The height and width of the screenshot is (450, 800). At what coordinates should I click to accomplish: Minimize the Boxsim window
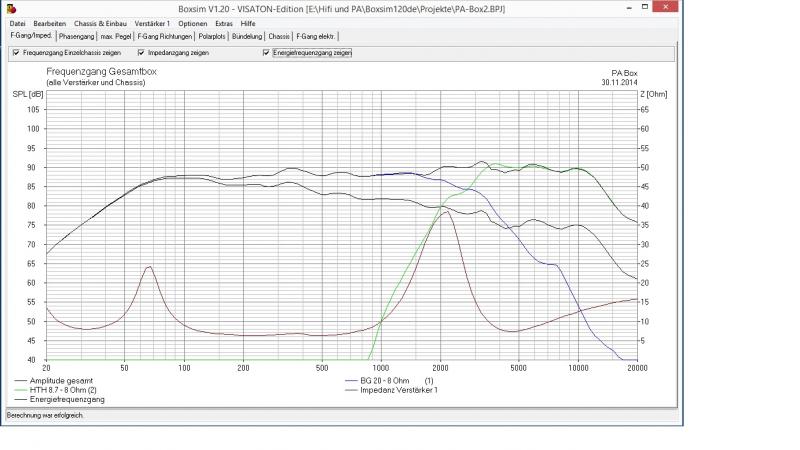pos(629,7)
